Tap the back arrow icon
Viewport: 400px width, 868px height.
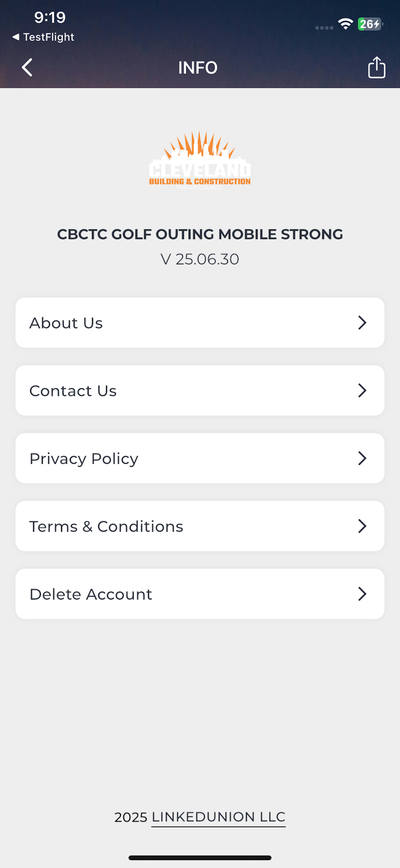tap(27, 67)
